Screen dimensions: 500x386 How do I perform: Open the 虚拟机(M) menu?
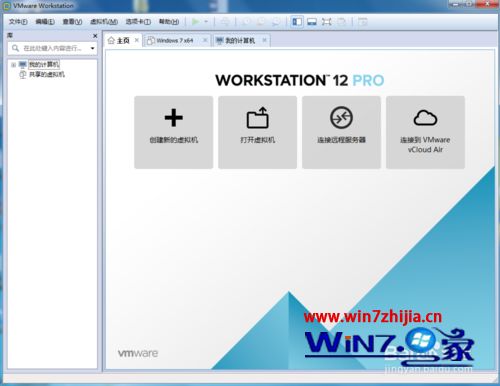(x=104, y=22)
